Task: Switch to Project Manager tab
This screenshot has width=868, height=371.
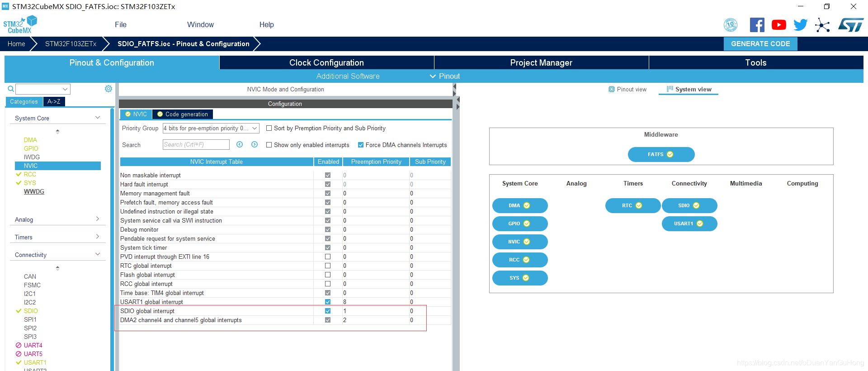Action: pyautogui.click(x=541, y=62)
